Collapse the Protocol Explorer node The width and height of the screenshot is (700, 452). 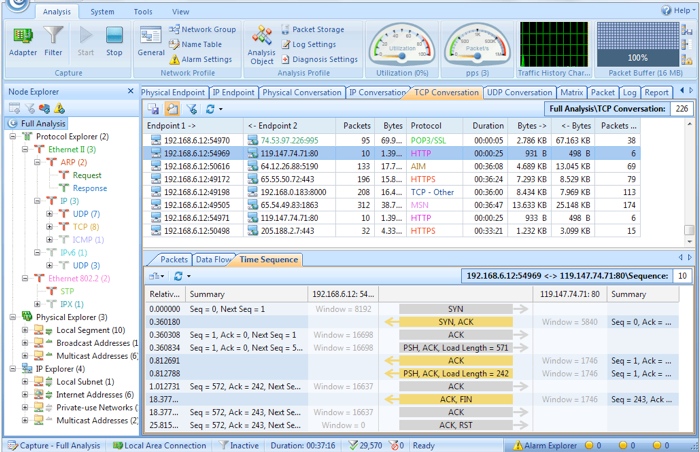click(13, 136)
